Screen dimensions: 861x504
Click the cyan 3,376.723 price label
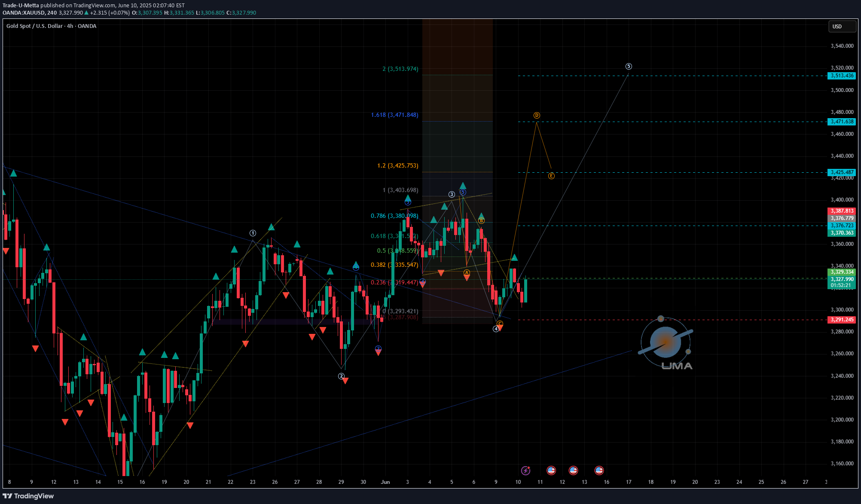tap(842, 226)
